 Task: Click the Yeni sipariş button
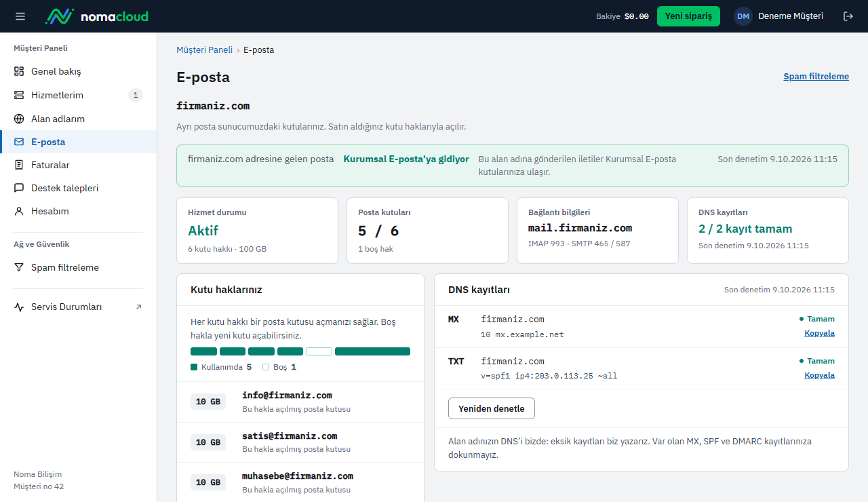click(x=688, y=16)
